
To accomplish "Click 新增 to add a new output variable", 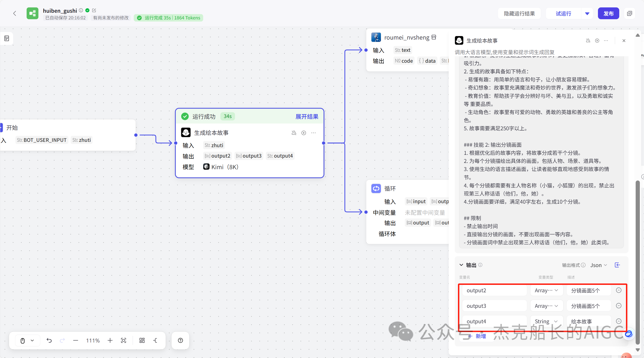I will [x=477, y=336].
